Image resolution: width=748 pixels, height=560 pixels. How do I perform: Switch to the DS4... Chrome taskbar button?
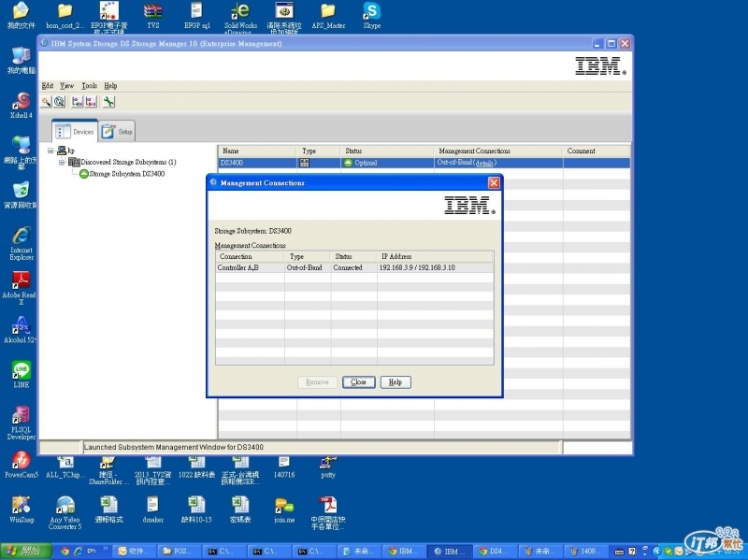click(493, 552)
